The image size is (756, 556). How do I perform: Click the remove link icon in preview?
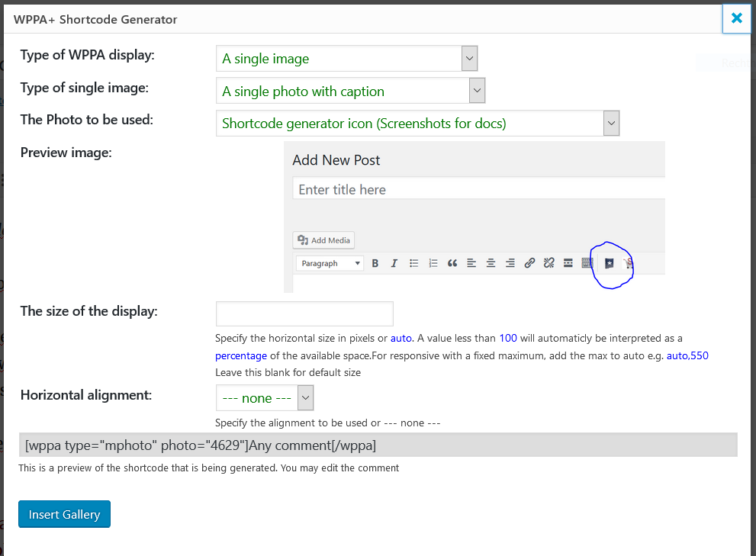549,263
